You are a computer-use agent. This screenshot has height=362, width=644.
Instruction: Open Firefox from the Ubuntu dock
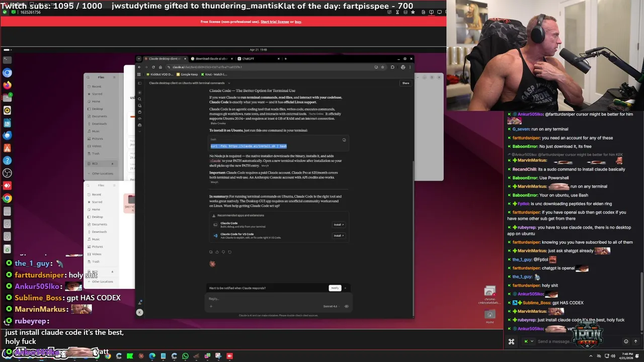[7, 85]
